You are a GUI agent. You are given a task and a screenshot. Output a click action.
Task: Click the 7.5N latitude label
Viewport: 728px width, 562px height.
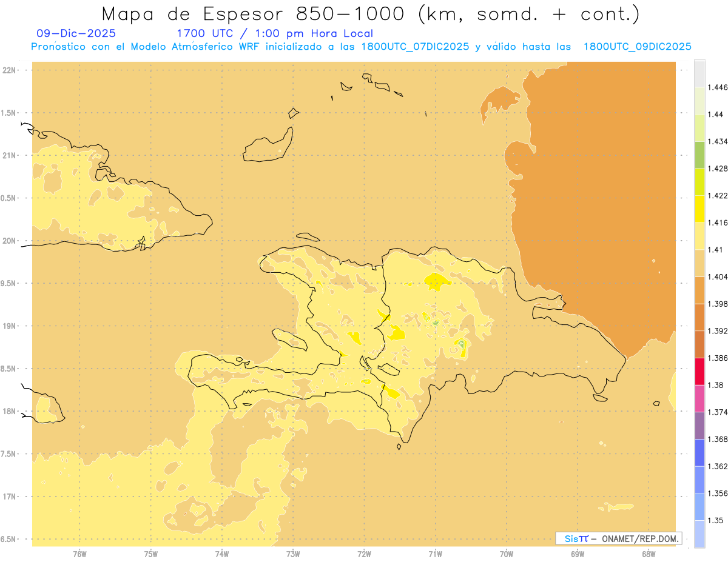(7, 454)
